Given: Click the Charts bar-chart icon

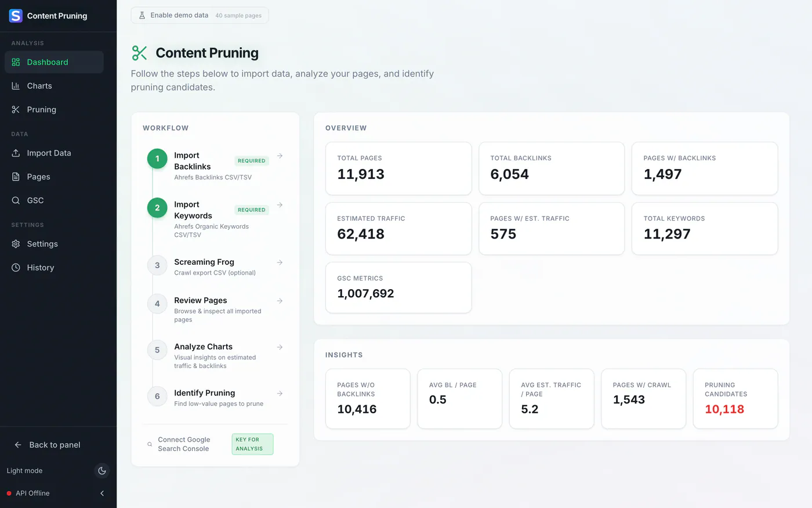Looking at the screenshot, I should click(16, 86).
